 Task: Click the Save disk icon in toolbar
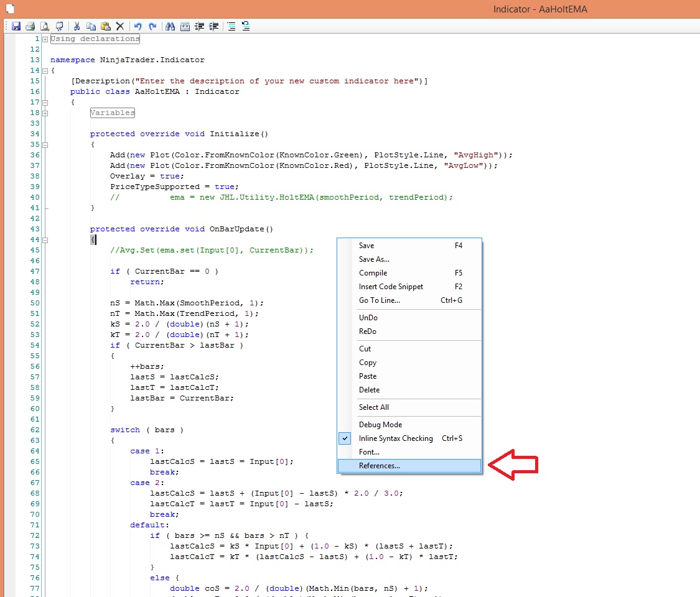coord(16,26)
